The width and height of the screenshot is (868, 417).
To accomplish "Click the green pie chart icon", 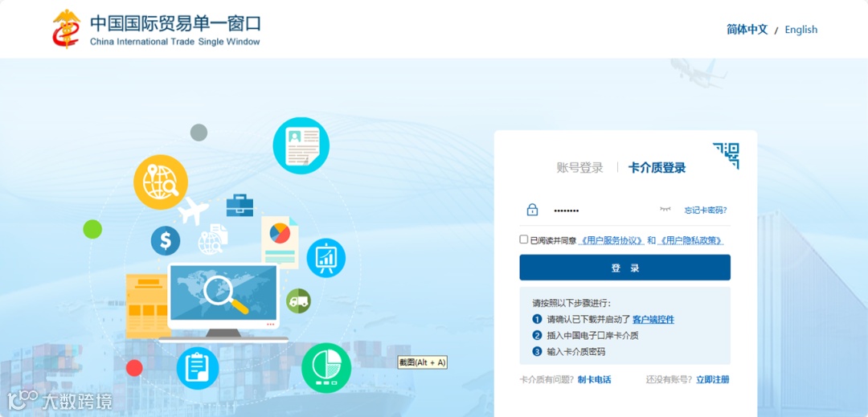I will [326, 368].
